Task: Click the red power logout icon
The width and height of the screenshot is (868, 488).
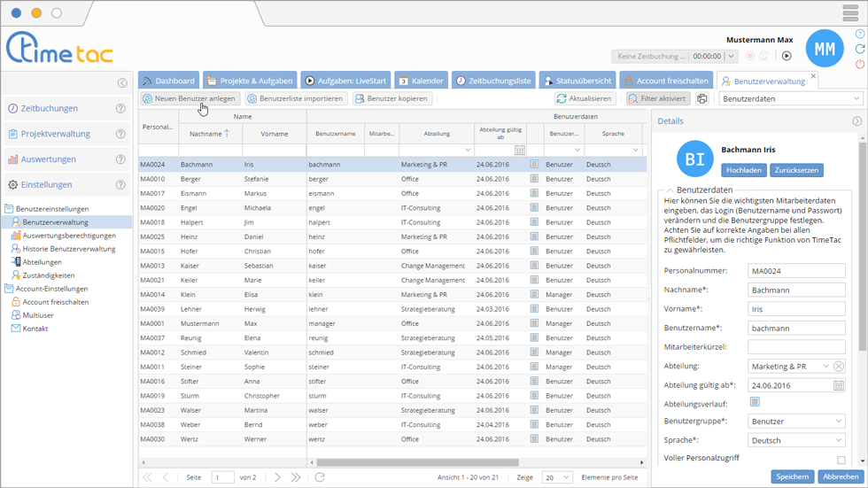Action: pos(860,65)
